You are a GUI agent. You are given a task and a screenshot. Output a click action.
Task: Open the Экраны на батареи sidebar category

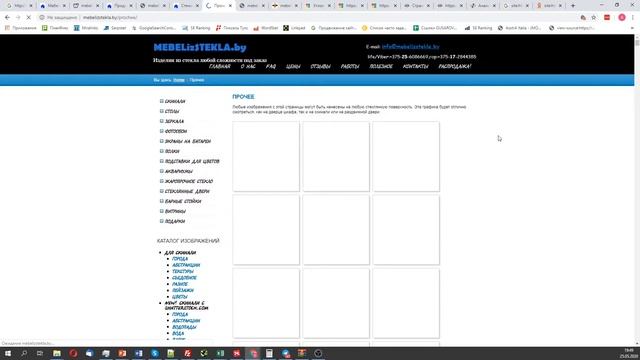point(188,141)
